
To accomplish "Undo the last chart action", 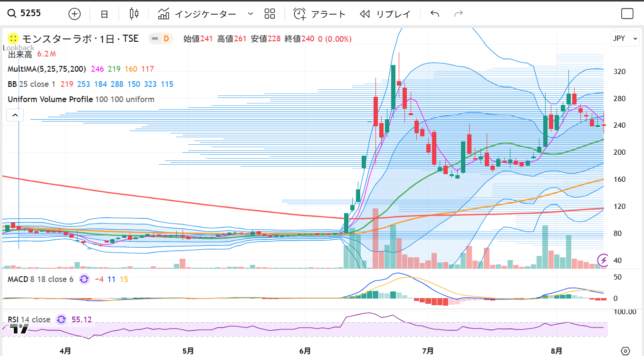I will [434, 14].
